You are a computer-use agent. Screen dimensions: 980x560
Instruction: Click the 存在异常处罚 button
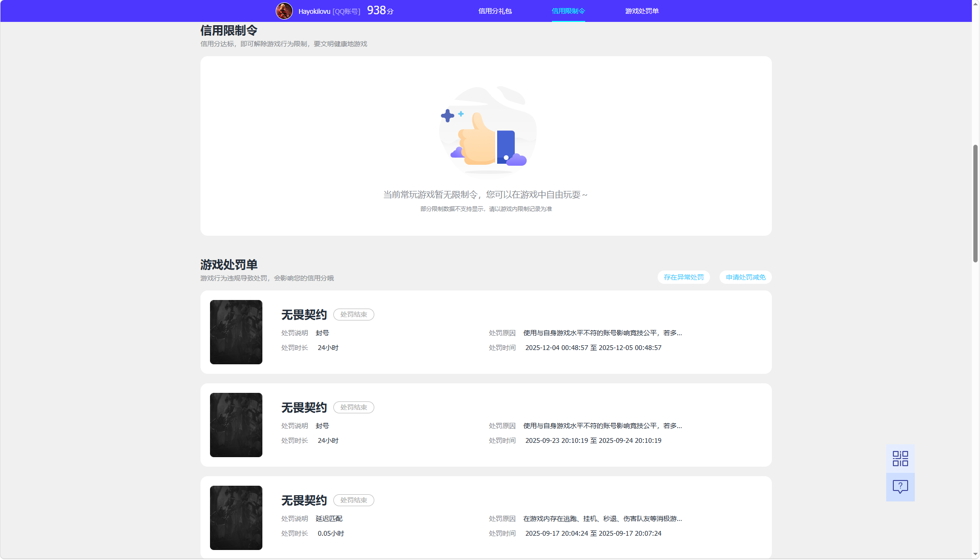[683, 277]
